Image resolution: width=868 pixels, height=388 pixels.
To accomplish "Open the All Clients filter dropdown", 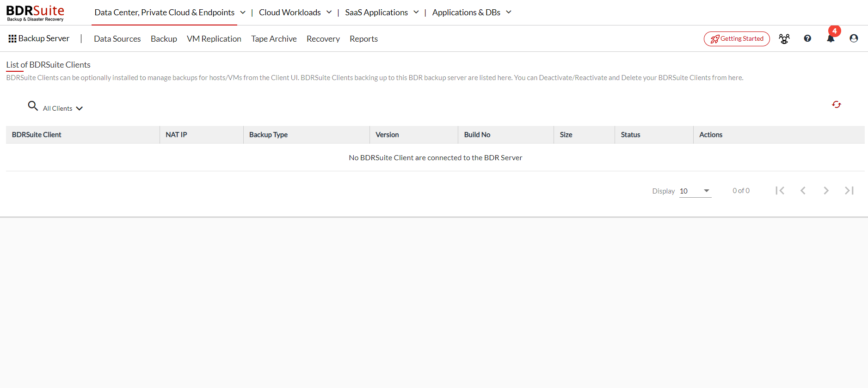I will tap(63, 108).
